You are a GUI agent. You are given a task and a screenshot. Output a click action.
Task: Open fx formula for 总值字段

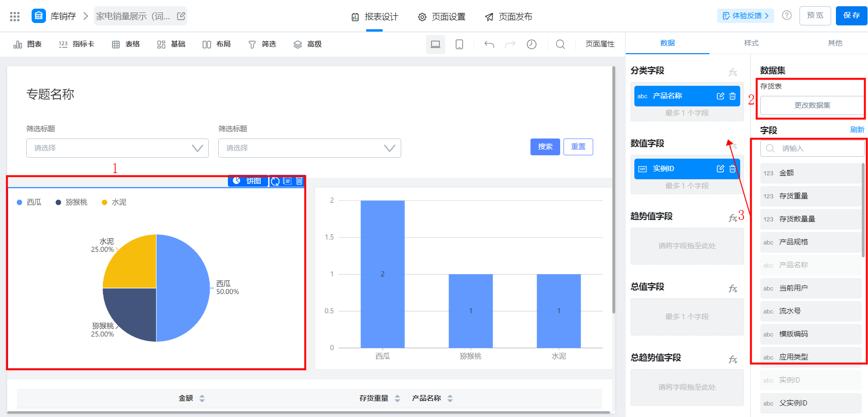(733, 289)
